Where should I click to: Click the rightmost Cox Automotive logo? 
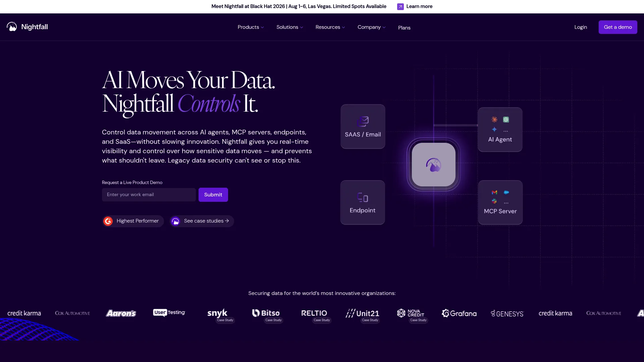[604, 313]
